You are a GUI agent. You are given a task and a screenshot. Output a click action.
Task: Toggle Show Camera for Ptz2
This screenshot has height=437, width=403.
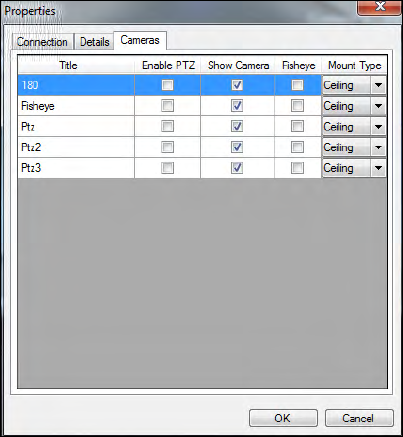[x=237, y=147]
